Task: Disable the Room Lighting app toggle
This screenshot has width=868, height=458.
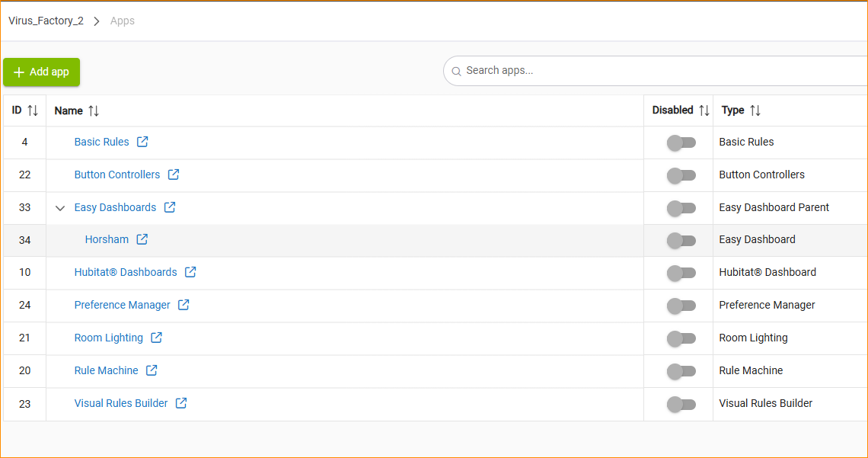Action: 681,338
